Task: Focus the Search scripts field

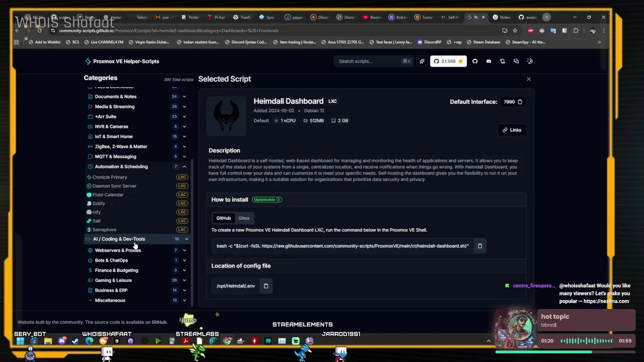Action: click(x=373, y=61)
